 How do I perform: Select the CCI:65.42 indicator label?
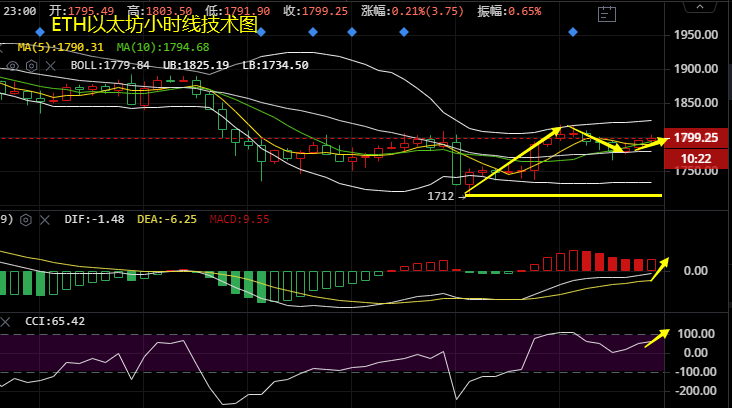coord(54,322)
